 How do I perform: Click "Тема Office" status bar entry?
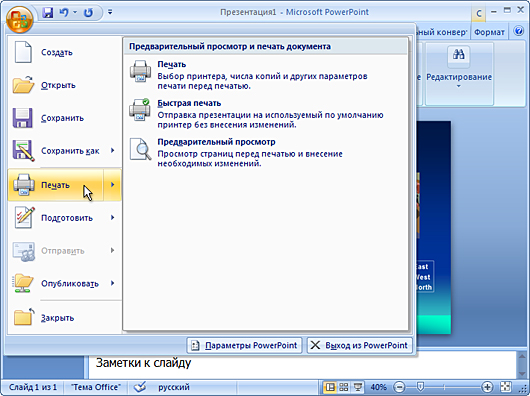point(96,387)
